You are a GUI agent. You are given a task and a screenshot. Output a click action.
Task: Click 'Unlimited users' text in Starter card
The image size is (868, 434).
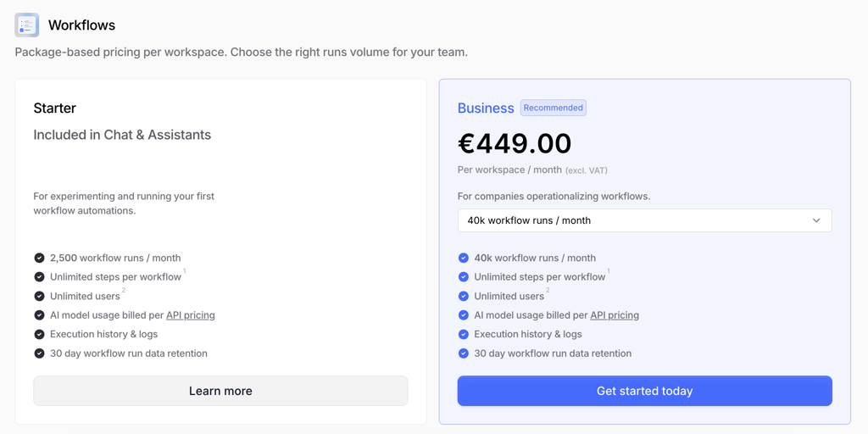[x=85, y=296]
